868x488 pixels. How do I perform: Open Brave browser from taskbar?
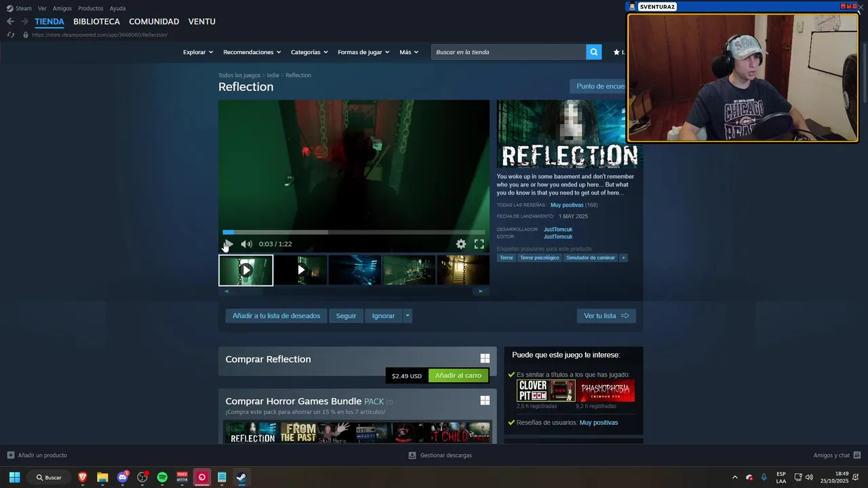point(83,477)
